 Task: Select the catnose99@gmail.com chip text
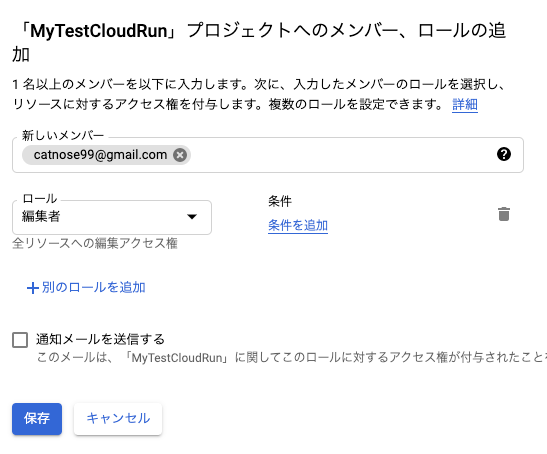coord(100,155)
